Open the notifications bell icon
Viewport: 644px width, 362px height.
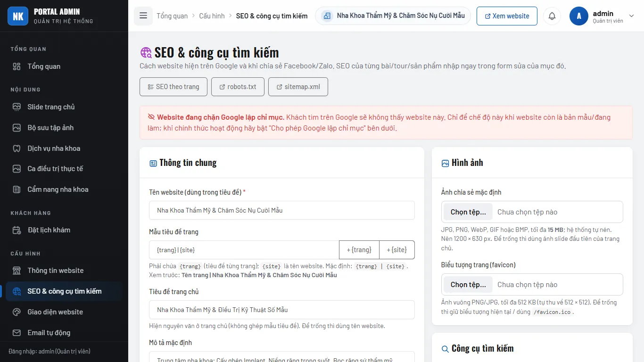(x=552, y=16)
